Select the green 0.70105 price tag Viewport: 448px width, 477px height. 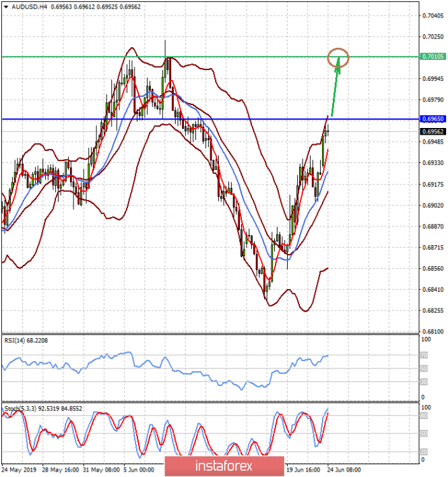tap(431, 57)
